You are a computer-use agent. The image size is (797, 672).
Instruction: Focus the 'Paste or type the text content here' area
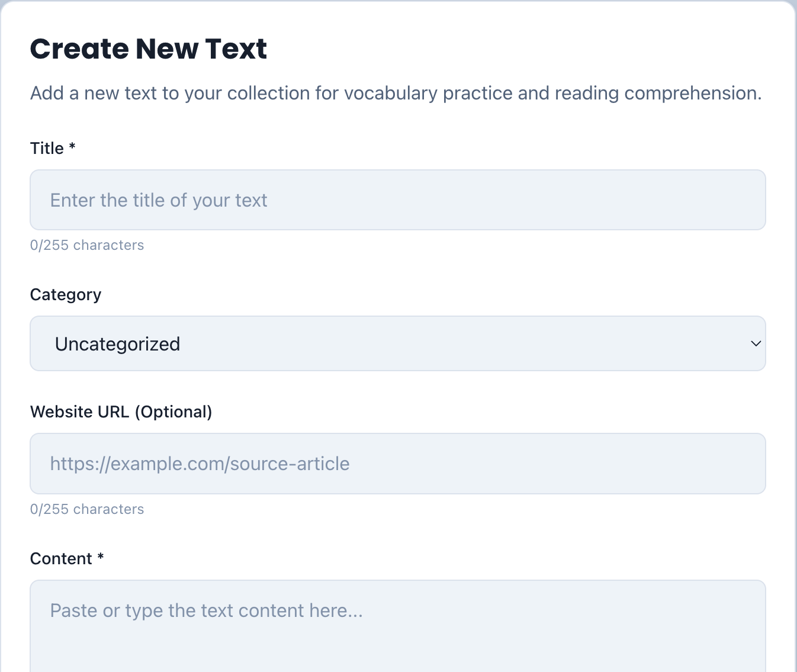coord(398,622)
